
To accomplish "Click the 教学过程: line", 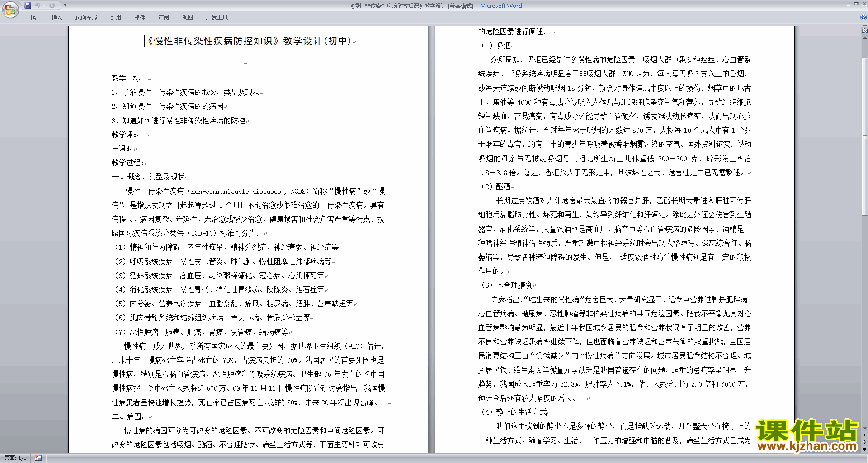I will point(128,163).
